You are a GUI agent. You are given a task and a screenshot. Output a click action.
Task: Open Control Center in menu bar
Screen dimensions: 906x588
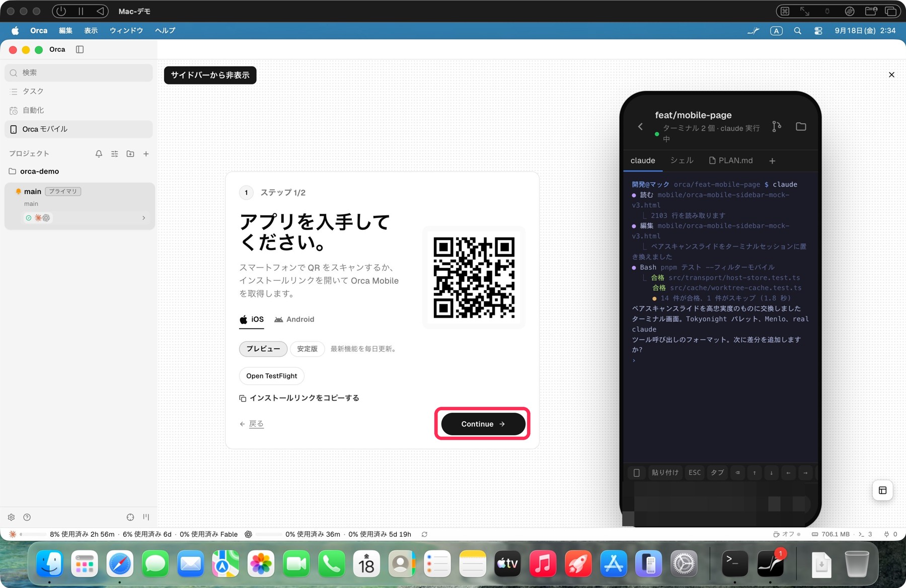818,31
